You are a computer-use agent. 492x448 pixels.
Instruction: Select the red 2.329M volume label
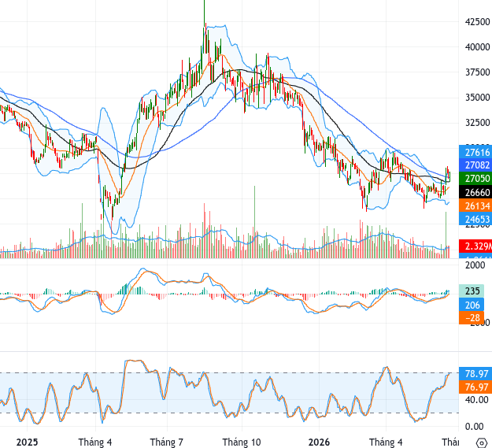[x=475, y=246]
